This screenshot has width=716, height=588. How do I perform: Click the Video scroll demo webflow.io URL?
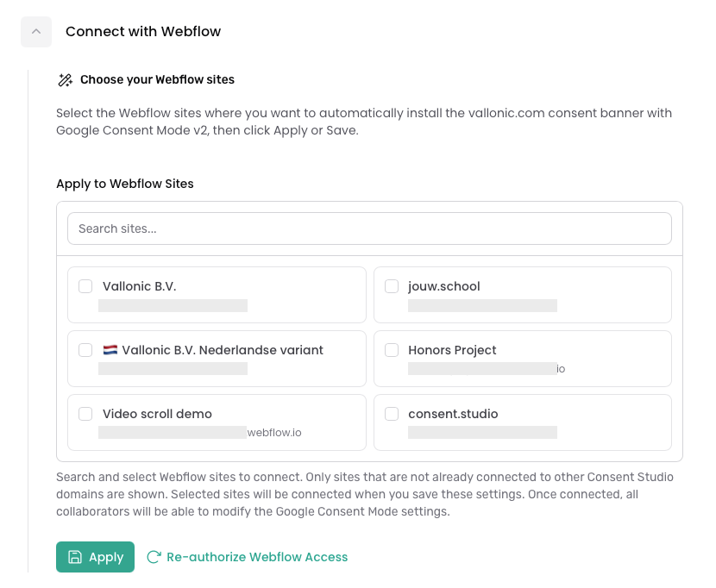click(x=274, y=433)
